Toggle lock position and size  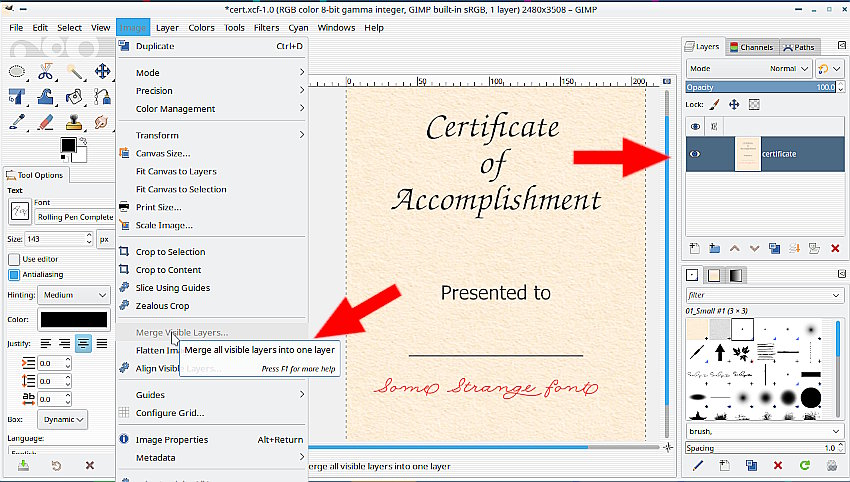click(x=734, y=104)
